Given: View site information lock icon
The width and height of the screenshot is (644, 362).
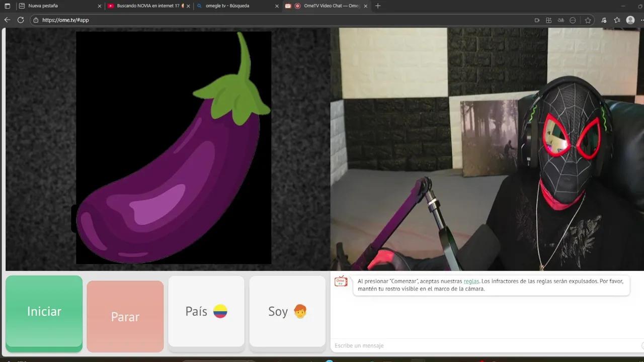Looking at the screenshot, I should [36, 20].
